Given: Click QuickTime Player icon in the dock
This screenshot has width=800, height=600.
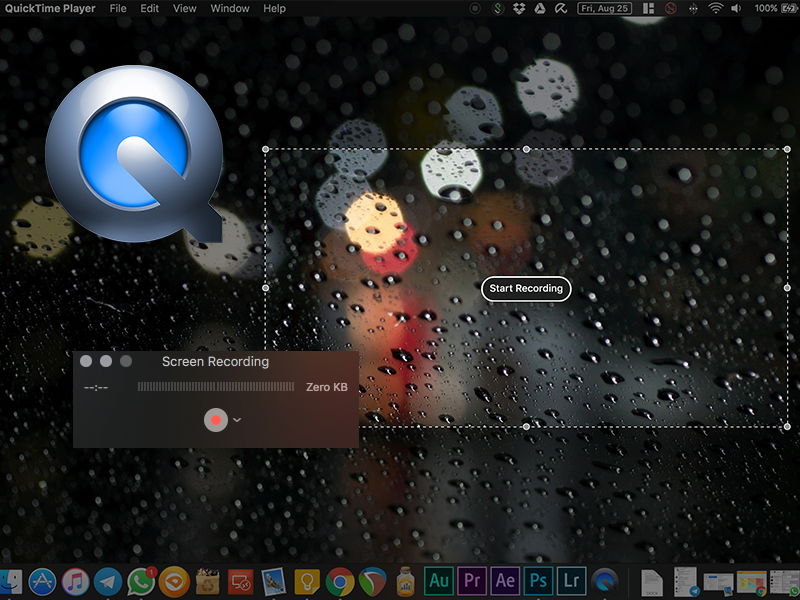Looking at the screenshot, I should (605, 582).
